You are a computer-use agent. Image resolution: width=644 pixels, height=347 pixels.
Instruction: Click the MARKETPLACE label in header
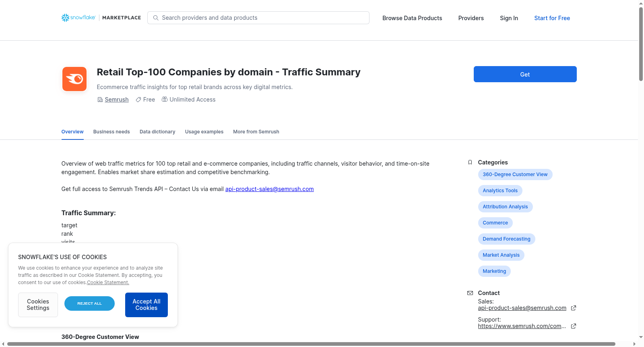click(x=122, y=18)
